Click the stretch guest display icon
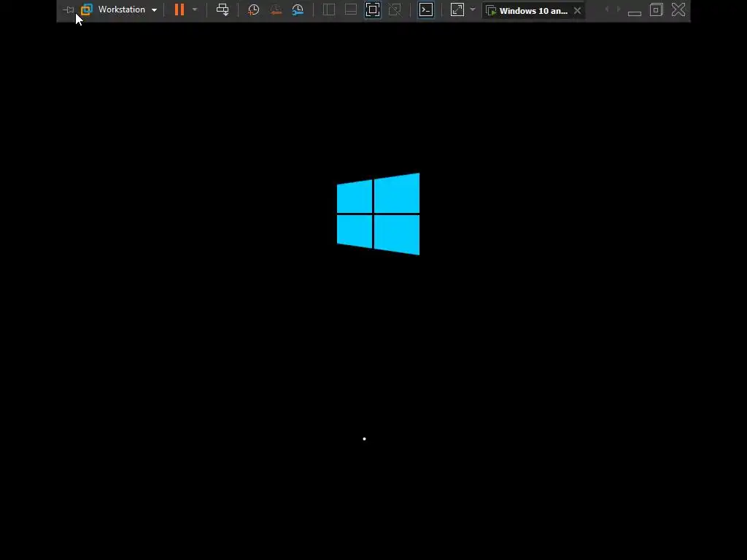This screenshot has width=747, height=560. click(x=457, y=9)
